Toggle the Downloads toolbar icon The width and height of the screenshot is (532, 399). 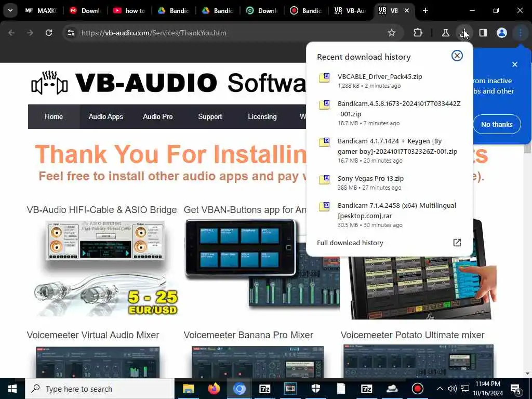464,33
